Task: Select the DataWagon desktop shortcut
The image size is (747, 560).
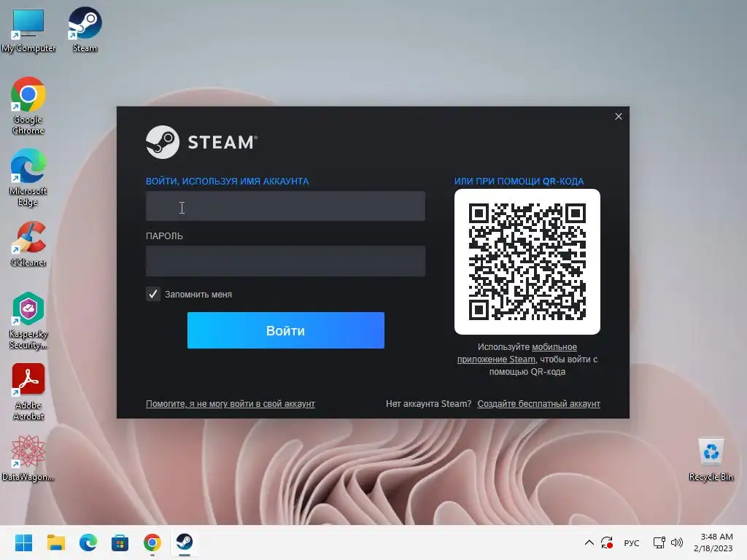Action: 28,458
